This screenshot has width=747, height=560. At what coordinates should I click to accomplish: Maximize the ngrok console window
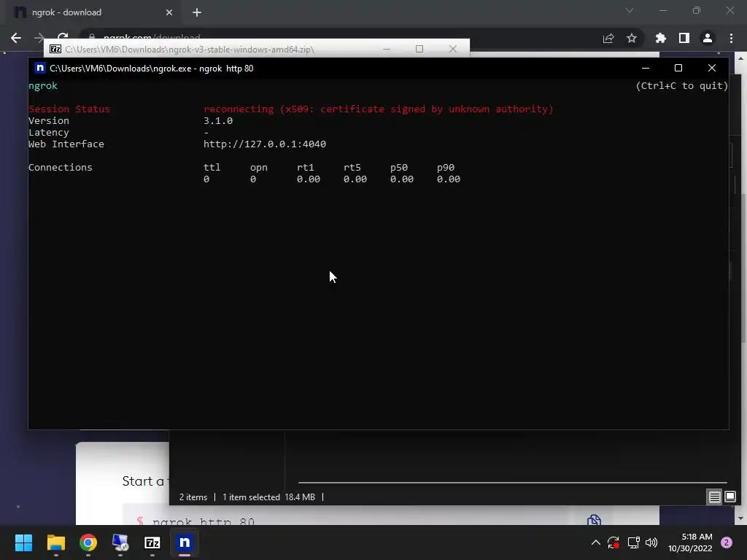(x=678, y=68)
